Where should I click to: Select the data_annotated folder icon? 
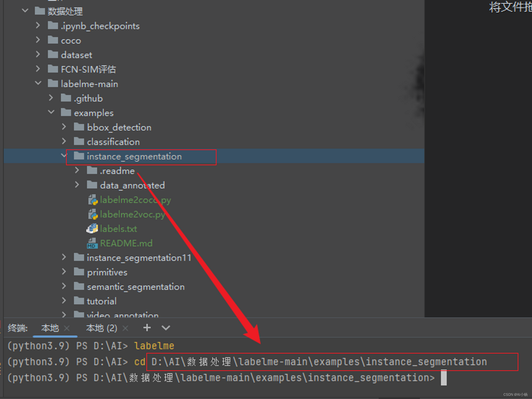[x=92, y=184]
